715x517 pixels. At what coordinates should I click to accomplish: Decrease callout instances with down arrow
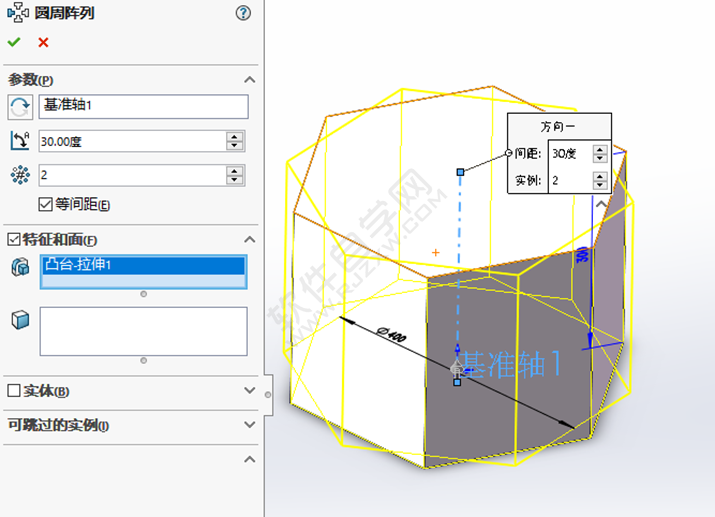tap(600, 185)
